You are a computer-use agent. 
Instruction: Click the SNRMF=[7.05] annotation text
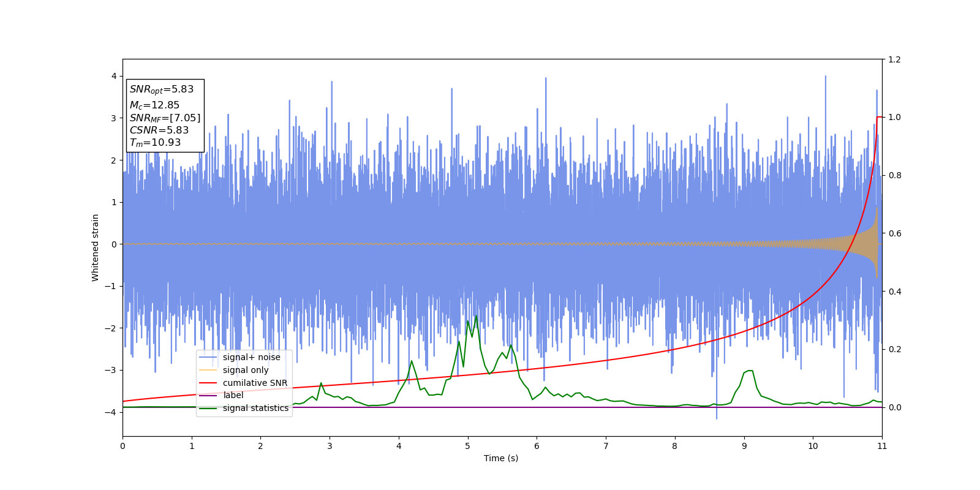165,118
